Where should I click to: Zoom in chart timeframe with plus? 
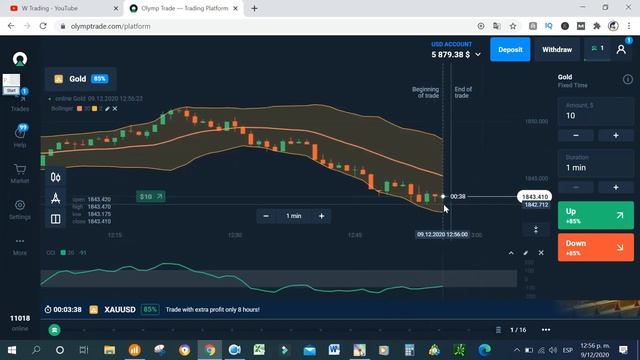(321, 216)
